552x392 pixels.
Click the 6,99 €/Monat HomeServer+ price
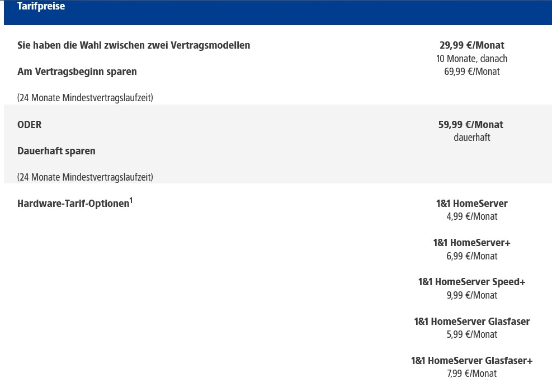[x=471, y=256]
